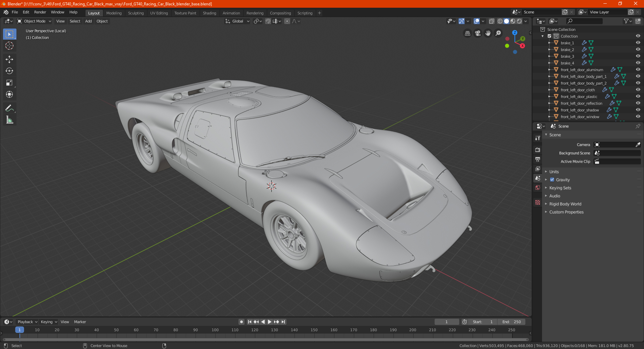Toggle timeline auto keying record button
The height and width of the screenshot is (349, 644).
[x=241, y=322]
